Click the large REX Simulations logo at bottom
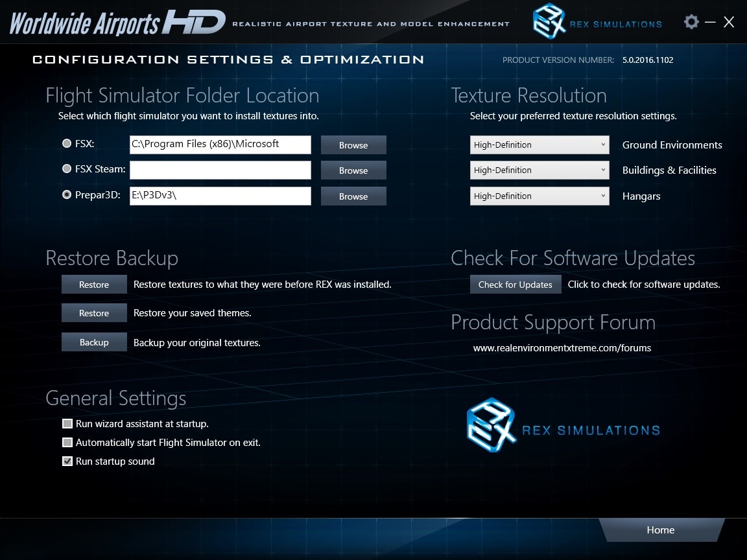Screen dimensions: 747x560 click(563, 426)
